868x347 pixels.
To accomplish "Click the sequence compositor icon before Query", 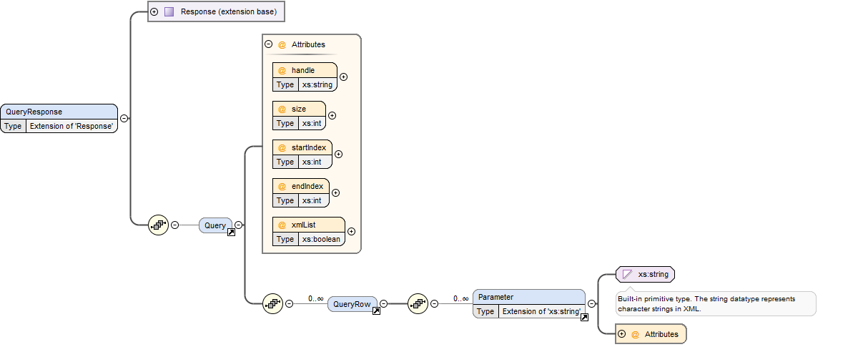I will coord(158,225).
